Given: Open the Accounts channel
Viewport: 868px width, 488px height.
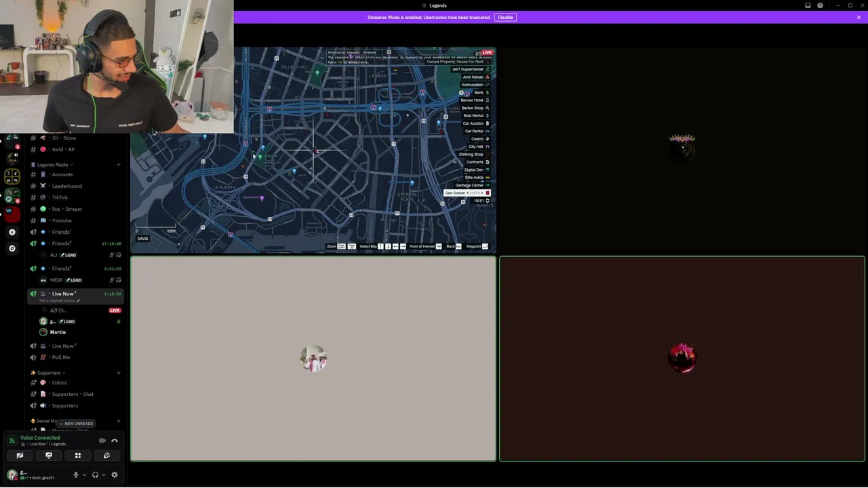Looking at the screenshot, I should pyautogui.click(x=75, y=174).
